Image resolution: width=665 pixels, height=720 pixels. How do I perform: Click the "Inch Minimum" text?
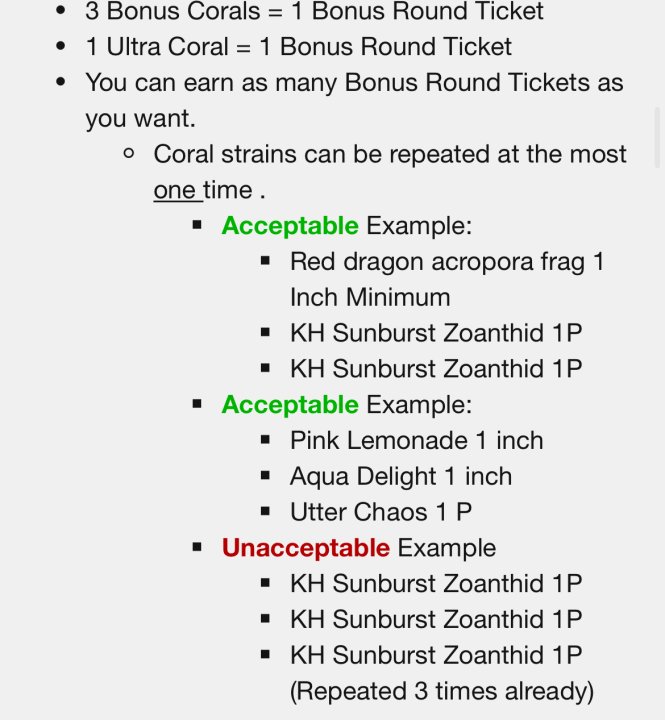point(370,297)
